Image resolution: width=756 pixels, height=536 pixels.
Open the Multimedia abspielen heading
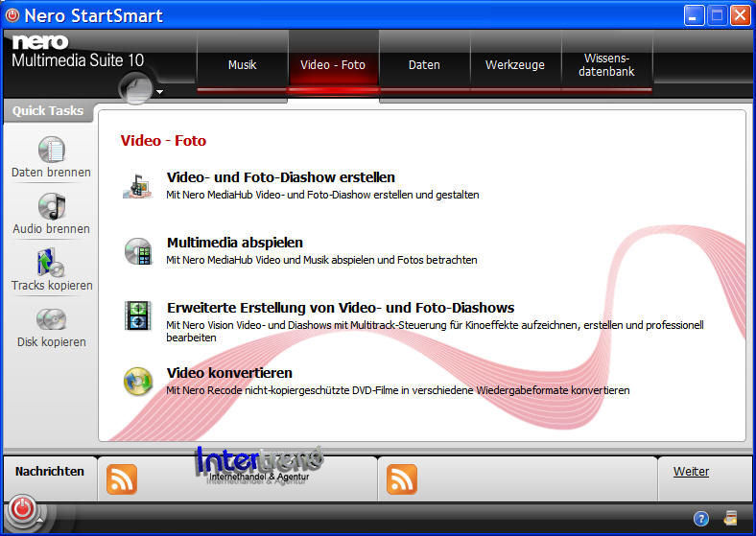[235, 243]
